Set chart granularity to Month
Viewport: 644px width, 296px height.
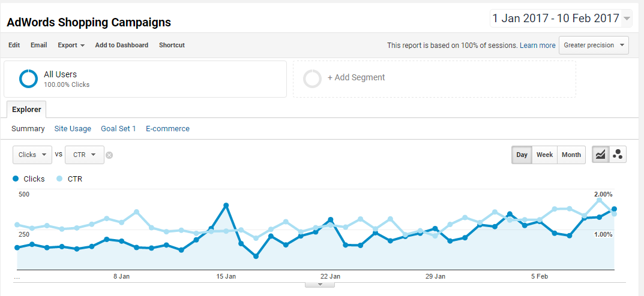click(x=571, y=155)
